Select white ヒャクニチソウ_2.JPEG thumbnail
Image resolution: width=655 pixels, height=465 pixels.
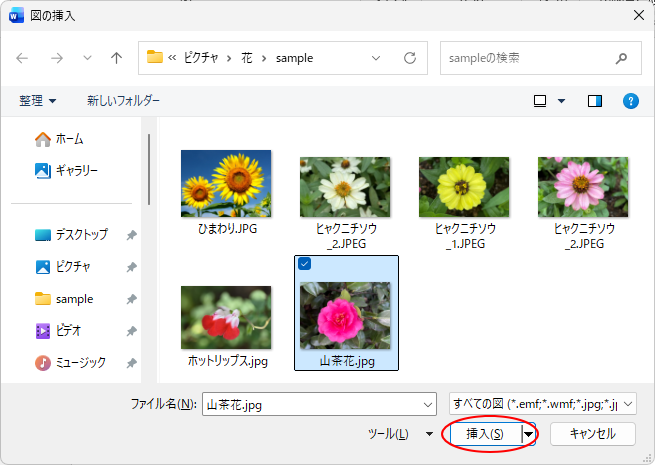pos(345,187)
